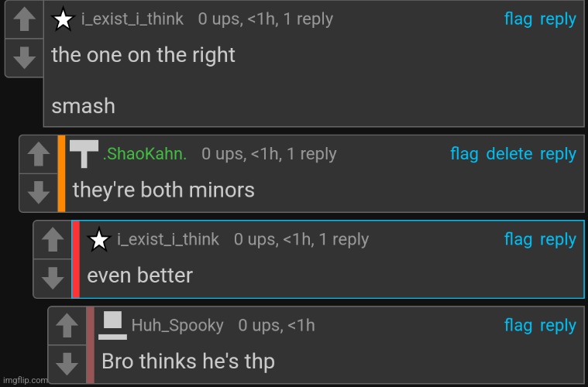
Task: Downvote the 'the one on the right' comment
Action: point(24,56)
